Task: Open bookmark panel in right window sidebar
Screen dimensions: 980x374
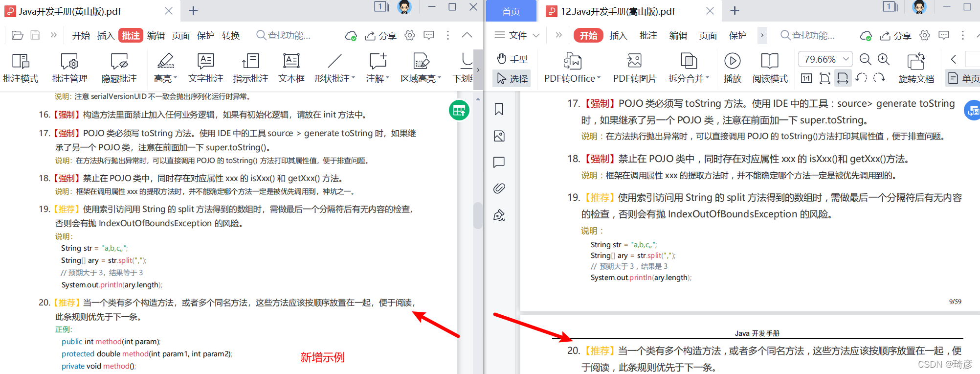Action: pos(499,109)
